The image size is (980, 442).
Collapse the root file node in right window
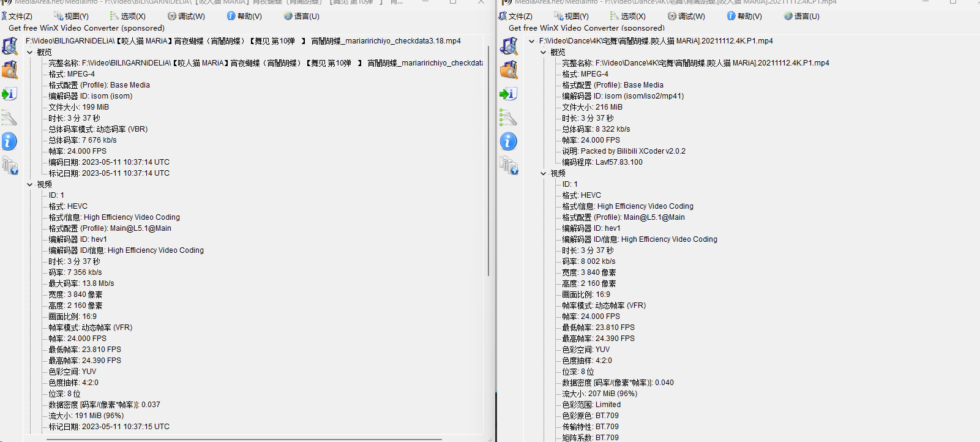pos(531,41)
